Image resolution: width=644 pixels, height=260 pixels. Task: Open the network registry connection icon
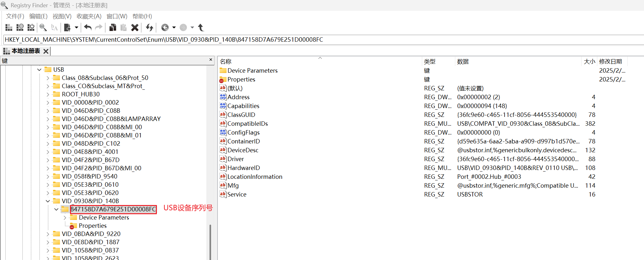pos(20,28)
